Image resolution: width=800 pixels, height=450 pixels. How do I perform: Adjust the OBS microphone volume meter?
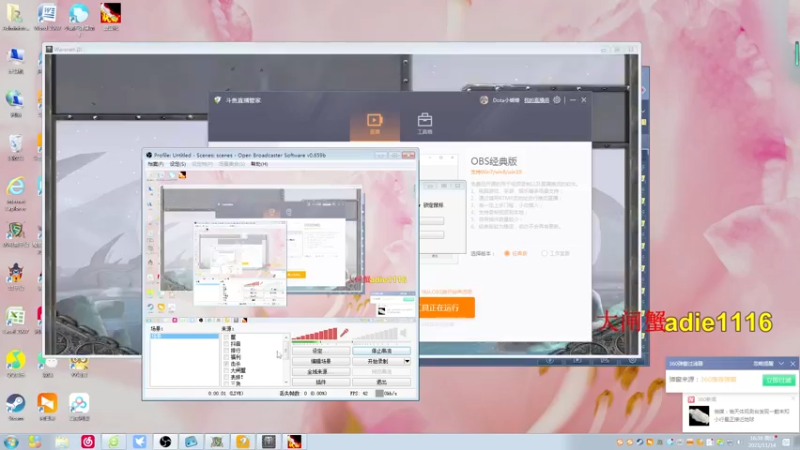[x=314, y=334]
